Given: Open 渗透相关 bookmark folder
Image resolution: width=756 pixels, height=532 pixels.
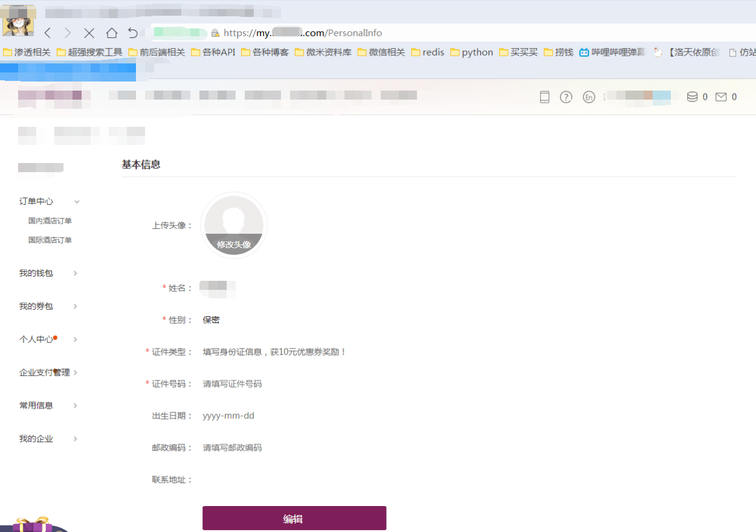Looking at the screenshot, I should point(27,53).
